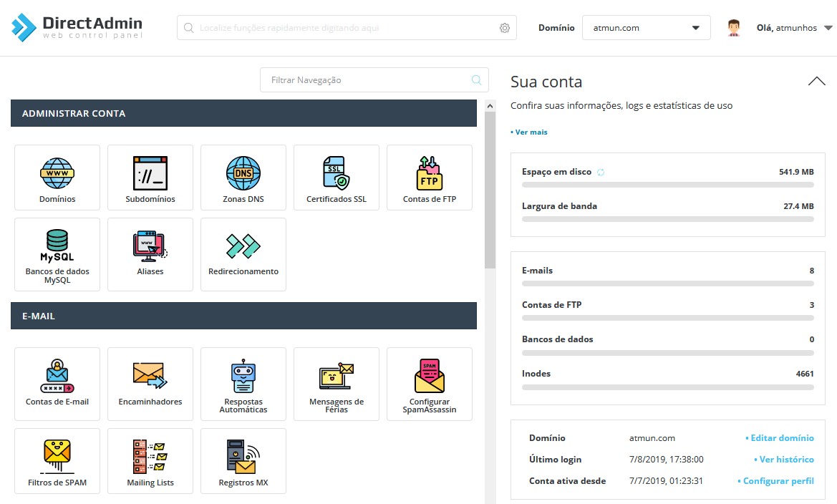Click the Contas de FTP stat label
This screenshot has width=837, height=504.
(552, 305)
